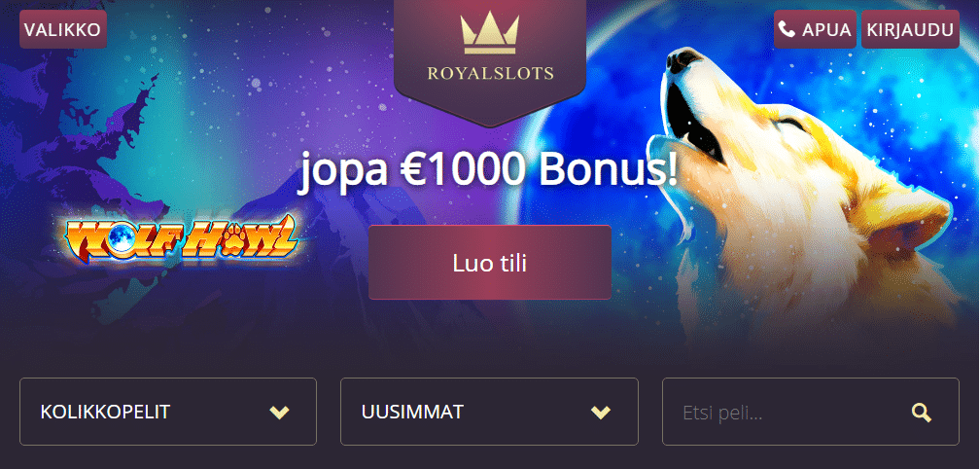Open the KOLIKKOPELIT category dropdown
The image size is (980, 469).
(168, 412)
